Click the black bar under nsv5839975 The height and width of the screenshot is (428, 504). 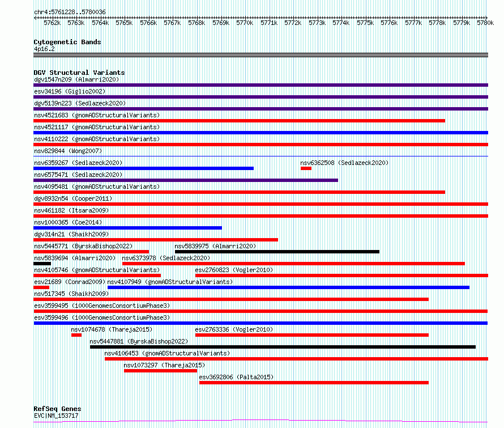click(277, 252)
